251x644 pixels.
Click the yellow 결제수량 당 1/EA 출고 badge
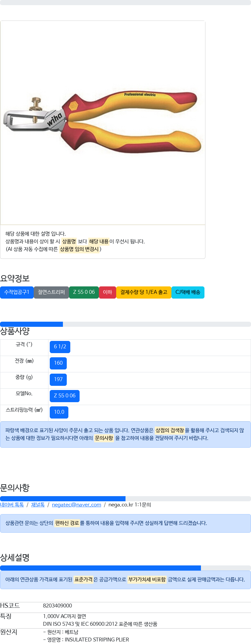coord(144,292)
